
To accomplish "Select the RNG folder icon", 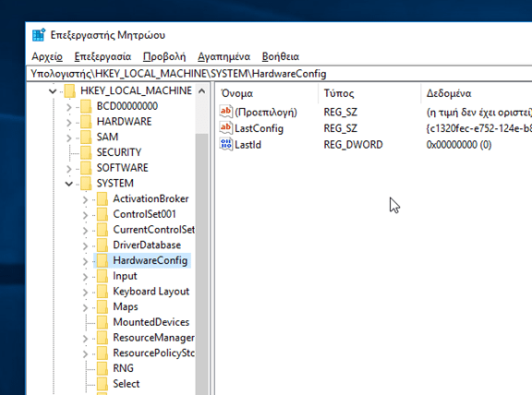I will point(103,368).
